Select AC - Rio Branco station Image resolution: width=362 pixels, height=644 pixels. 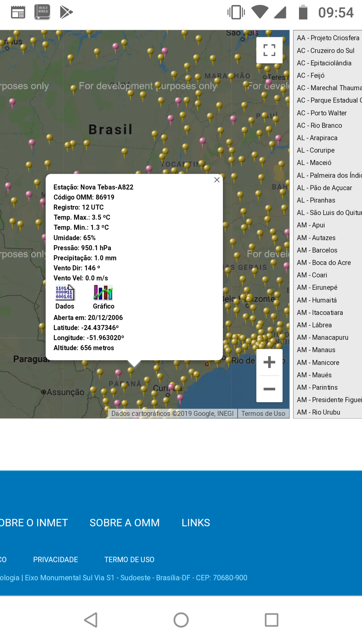coord(319,125)
